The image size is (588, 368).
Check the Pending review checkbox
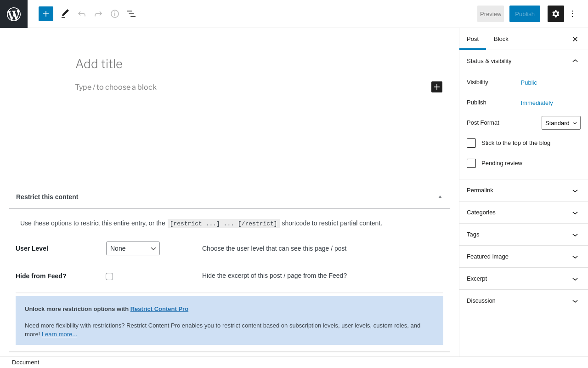tap(471, 163)
